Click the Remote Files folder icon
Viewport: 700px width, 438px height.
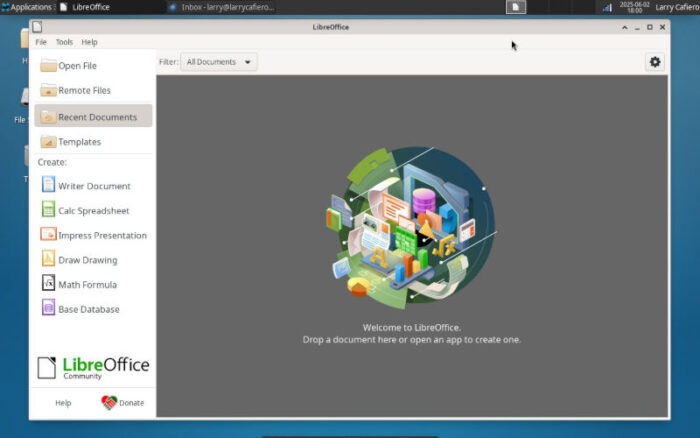tap(48, 90)
